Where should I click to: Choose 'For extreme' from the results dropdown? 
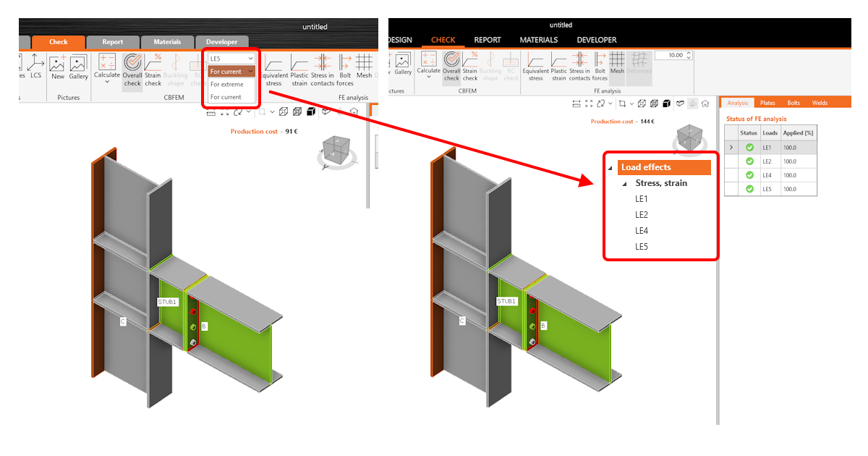(227, 85)
